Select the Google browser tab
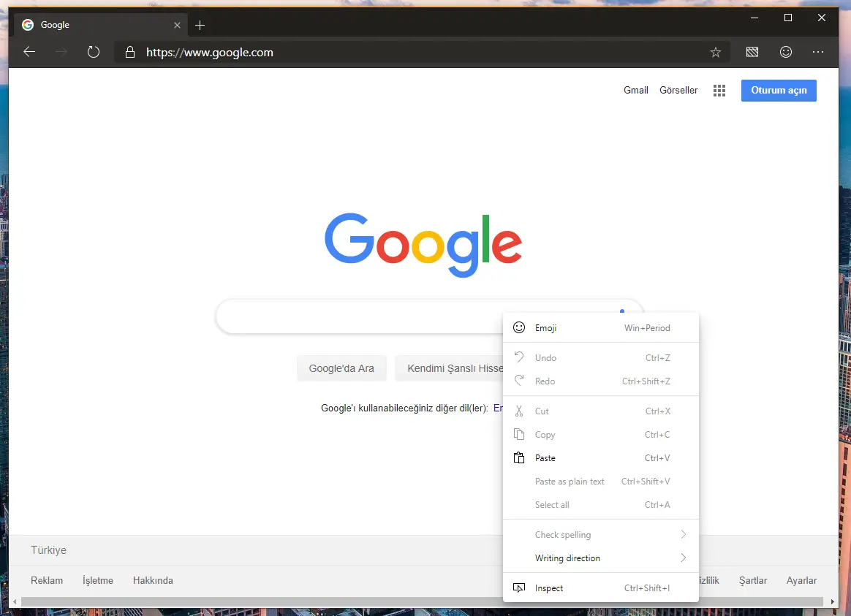851x616 pixels. point(100,25)
